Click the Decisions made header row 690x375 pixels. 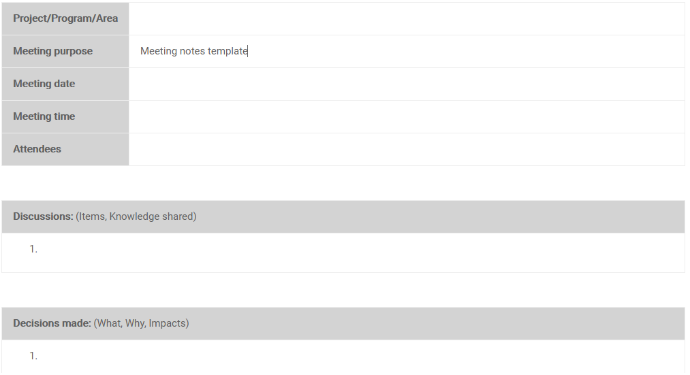[343, 324]
